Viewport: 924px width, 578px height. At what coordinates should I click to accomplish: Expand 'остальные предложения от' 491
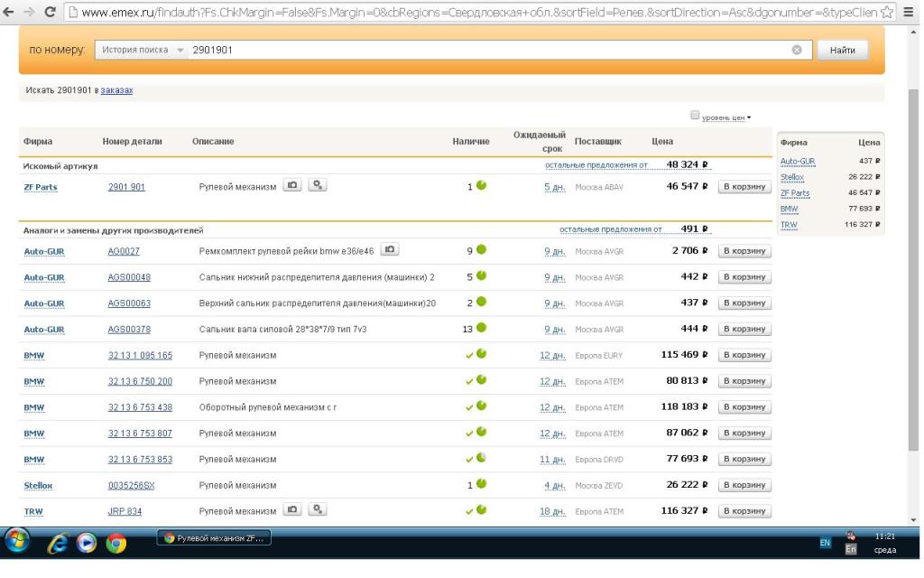pos(611,229)
